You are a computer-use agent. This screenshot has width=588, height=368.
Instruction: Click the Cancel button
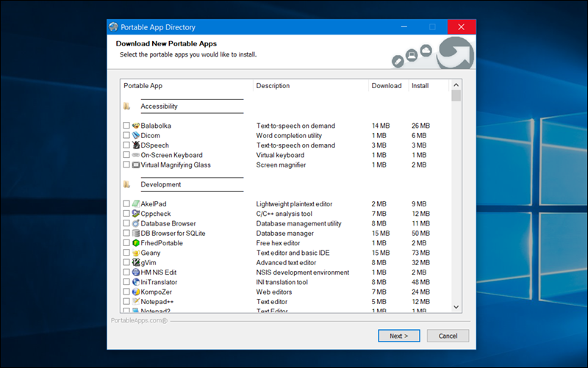[x=448, y=336]
